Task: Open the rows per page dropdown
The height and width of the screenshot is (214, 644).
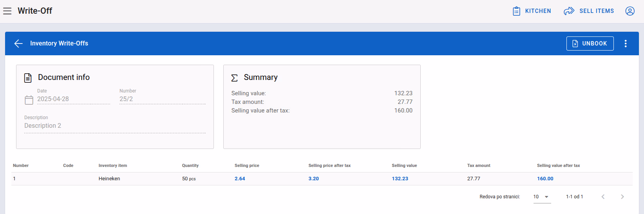Action: 542,197
